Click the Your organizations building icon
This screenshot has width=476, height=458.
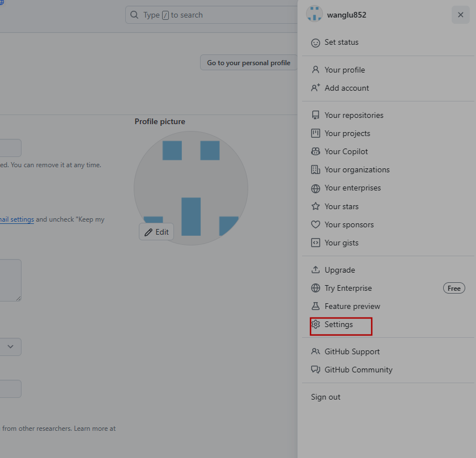coord(316,169)
